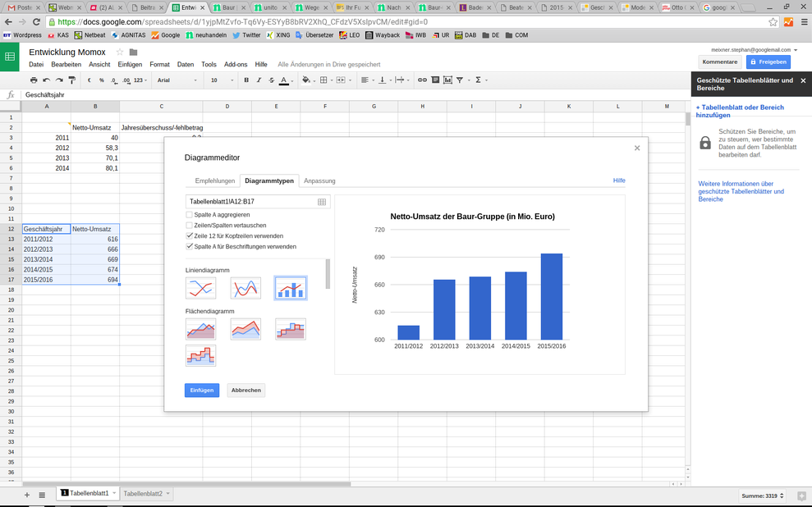Screen dimensions: 812x507
Task: Enable 'Spalte A aggregieren' checkbox
Action: (x=189, y=215)
